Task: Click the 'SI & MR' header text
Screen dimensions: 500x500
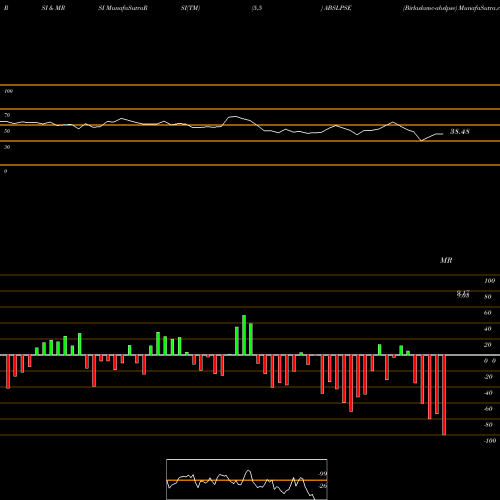Action: coord(53,8)
